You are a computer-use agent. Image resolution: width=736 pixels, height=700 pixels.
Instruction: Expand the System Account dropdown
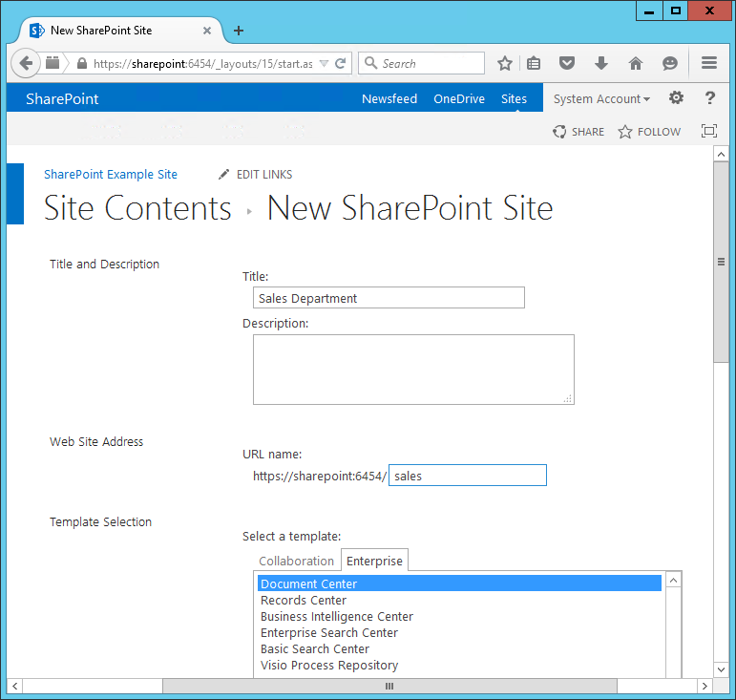click(x=601, y=98)
